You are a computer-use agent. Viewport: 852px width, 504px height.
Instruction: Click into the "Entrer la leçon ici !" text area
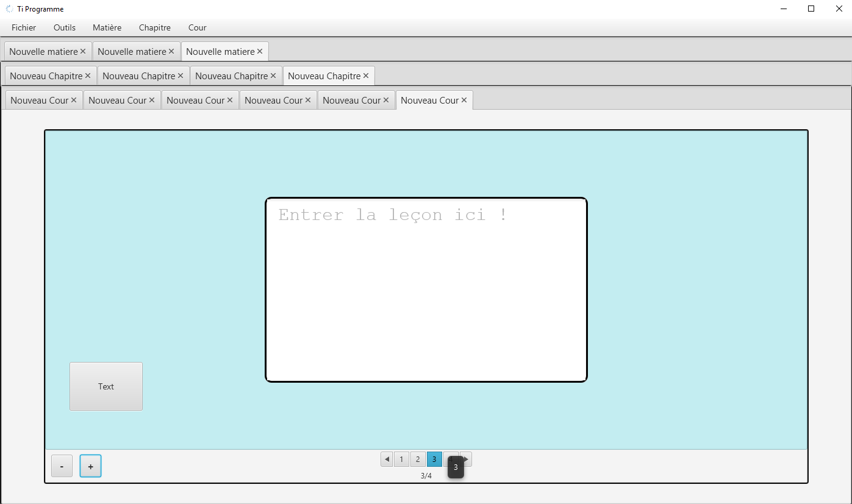[426, 290]
